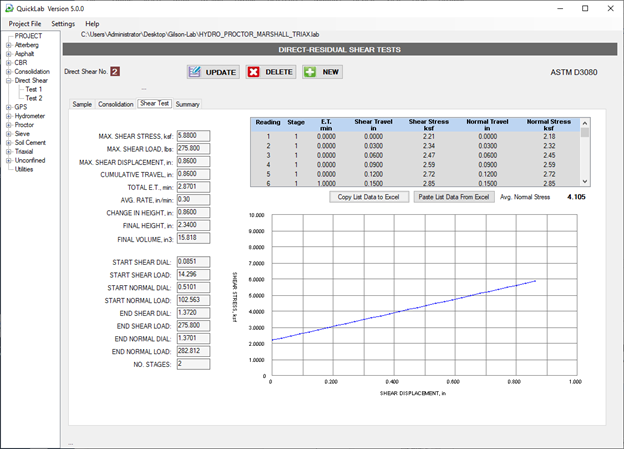Select the PROJECT tree root

pos(28,36)
